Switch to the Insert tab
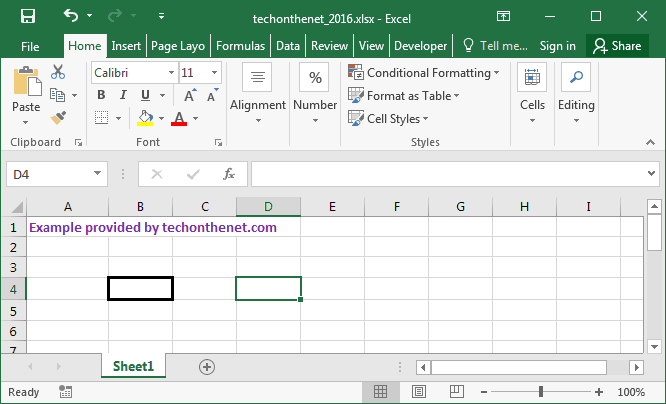 pyautogui.click(x=126, y=46)
